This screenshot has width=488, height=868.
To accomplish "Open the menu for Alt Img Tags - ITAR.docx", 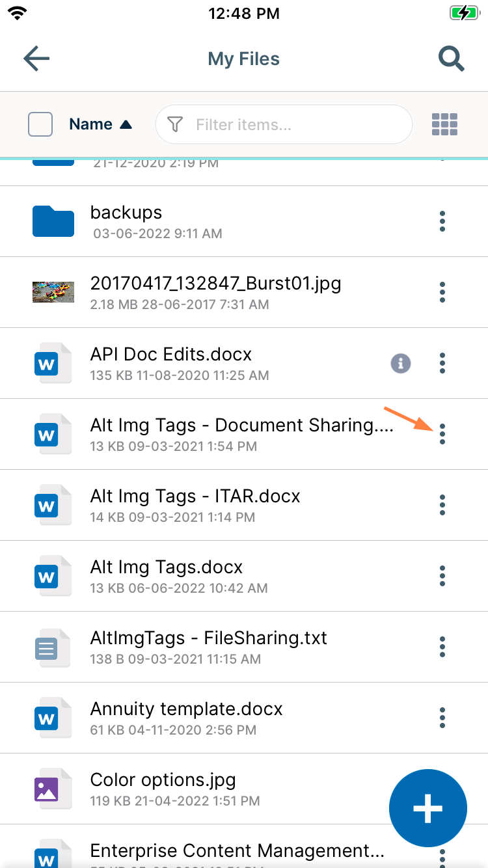I will [x=442, y=505].
